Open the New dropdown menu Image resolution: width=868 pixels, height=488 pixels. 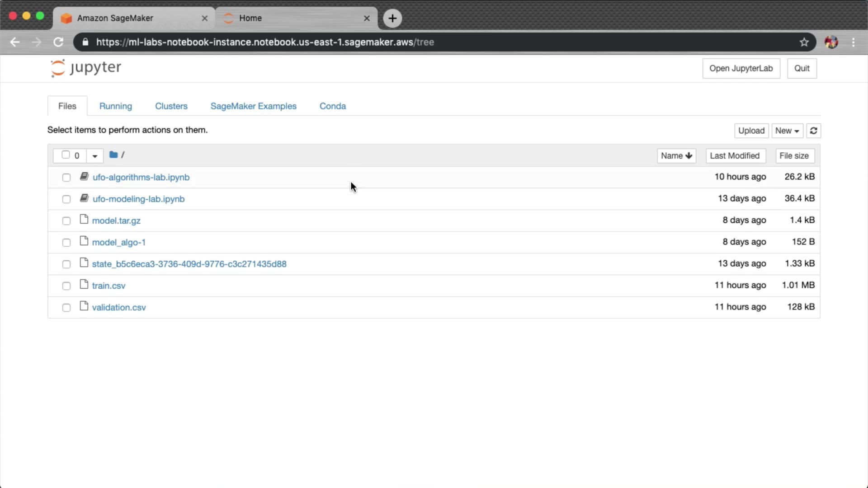click(787, 131)
